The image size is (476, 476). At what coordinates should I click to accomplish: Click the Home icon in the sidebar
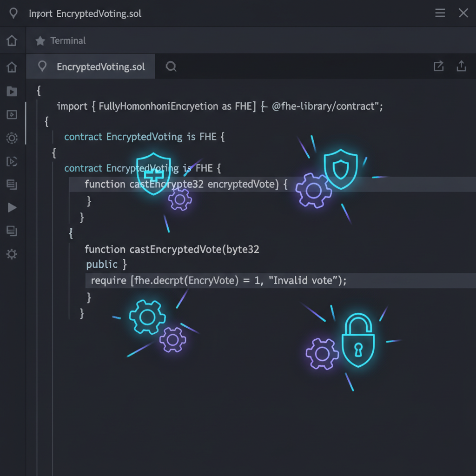point(12,40)
